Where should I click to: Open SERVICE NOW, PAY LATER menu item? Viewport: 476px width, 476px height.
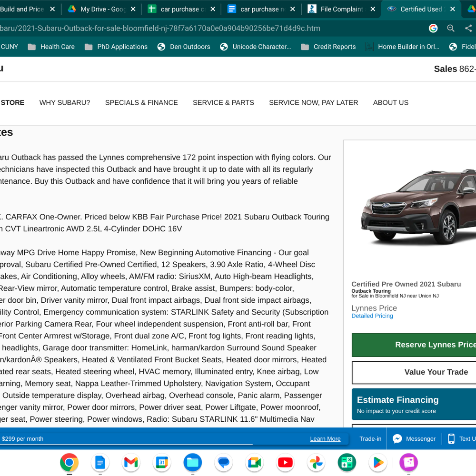(x=314, y=103)
